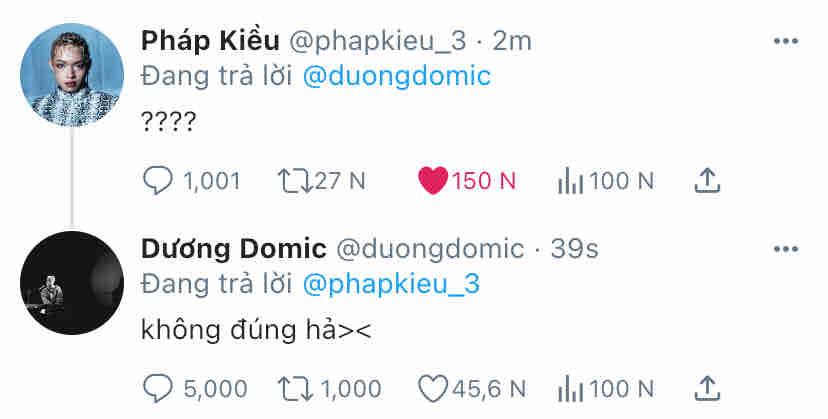This screenshot has height=419, width=828.
Task: Open more options on Dương Domic's tweet
Action: point(787,249)
